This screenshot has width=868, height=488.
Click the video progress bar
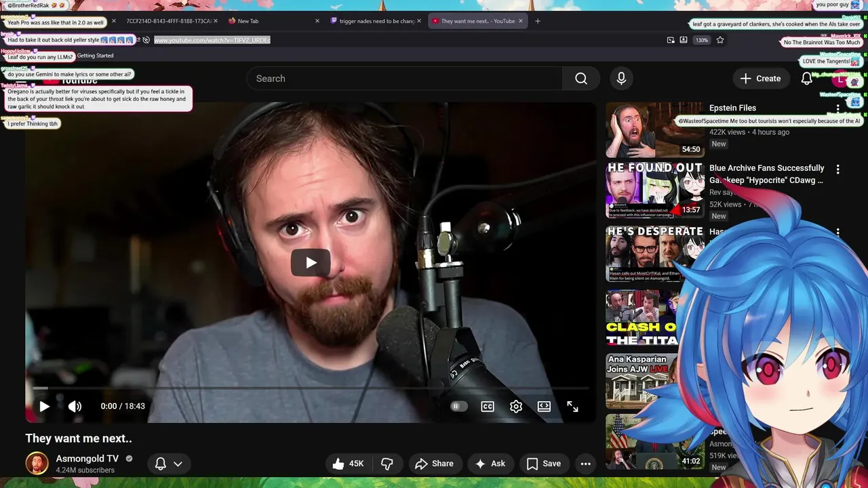[311, 388]
